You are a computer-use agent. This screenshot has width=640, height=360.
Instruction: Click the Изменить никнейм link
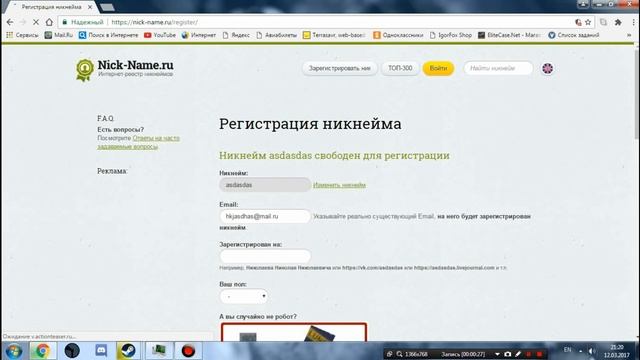point(339,185)
